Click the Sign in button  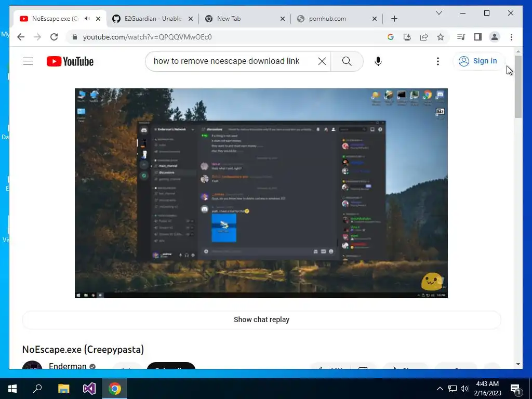coord(478,61)
